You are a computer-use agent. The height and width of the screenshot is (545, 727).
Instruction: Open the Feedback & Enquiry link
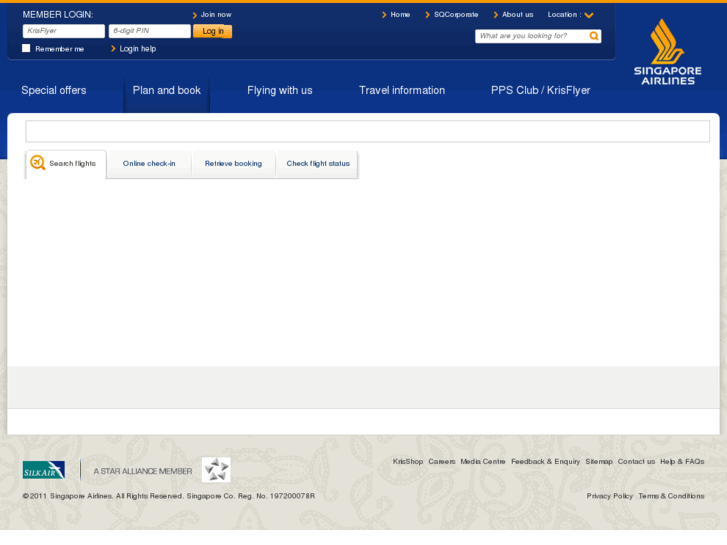point(545,462)
